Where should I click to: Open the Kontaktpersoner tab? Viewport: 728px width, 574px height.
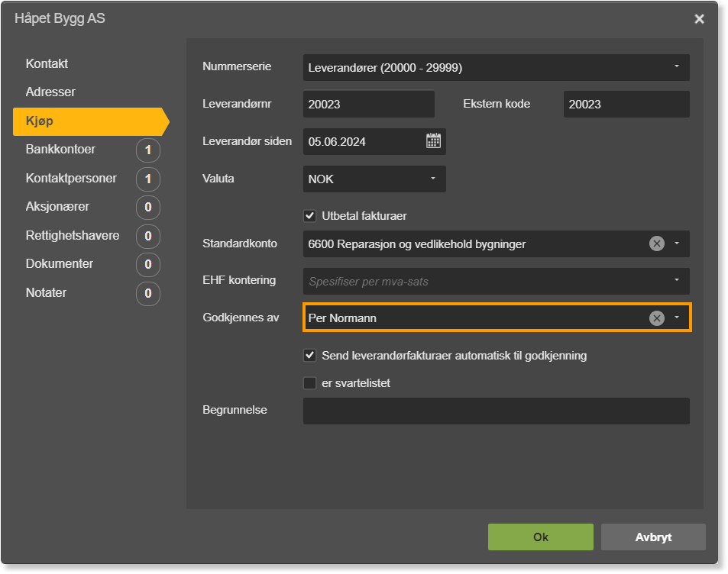[71, 178]
